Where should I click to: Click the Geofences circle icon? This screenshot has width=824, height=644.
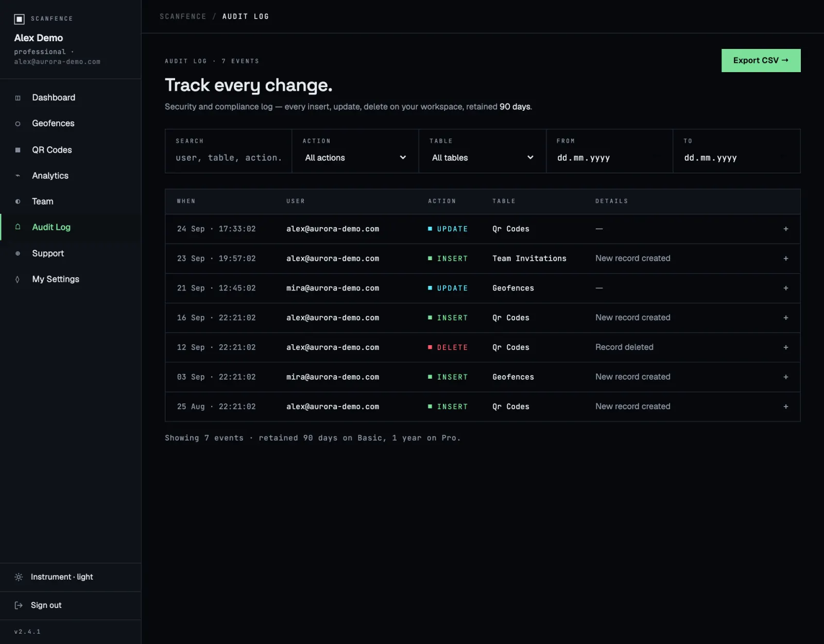[18, 124]
